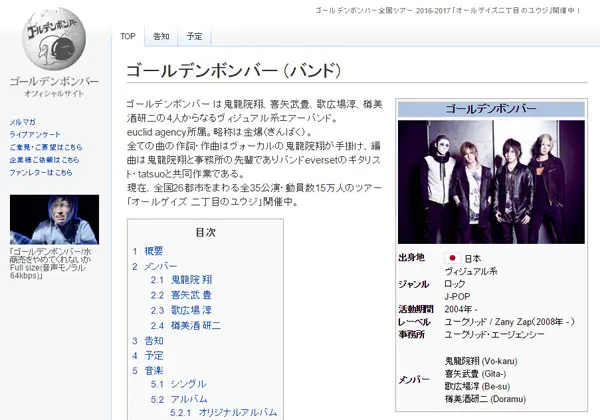Click the band group photo in infobox

point(491,182)
